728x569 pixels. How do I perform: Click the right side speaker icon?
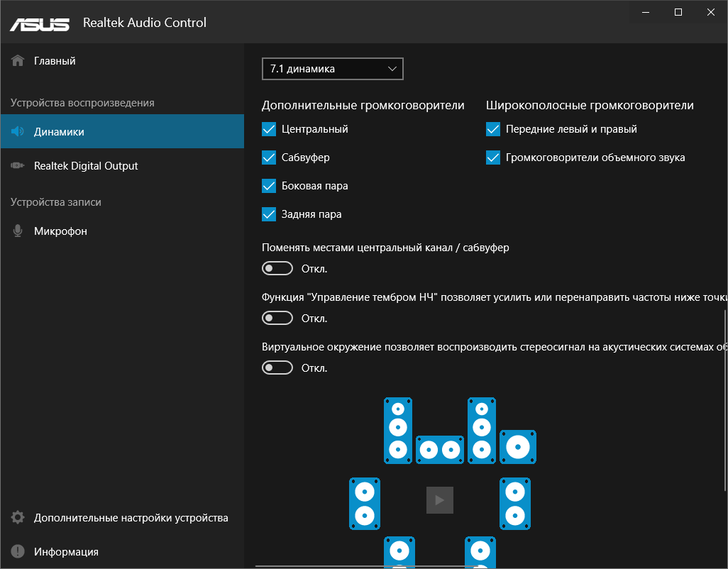tap(515, 503)
